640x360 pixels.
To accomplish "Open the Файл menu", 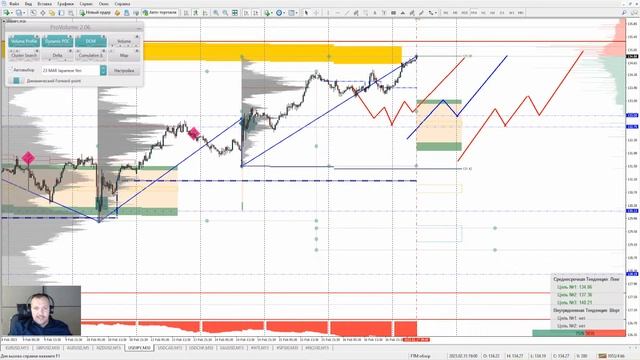I will coord(14,4).
